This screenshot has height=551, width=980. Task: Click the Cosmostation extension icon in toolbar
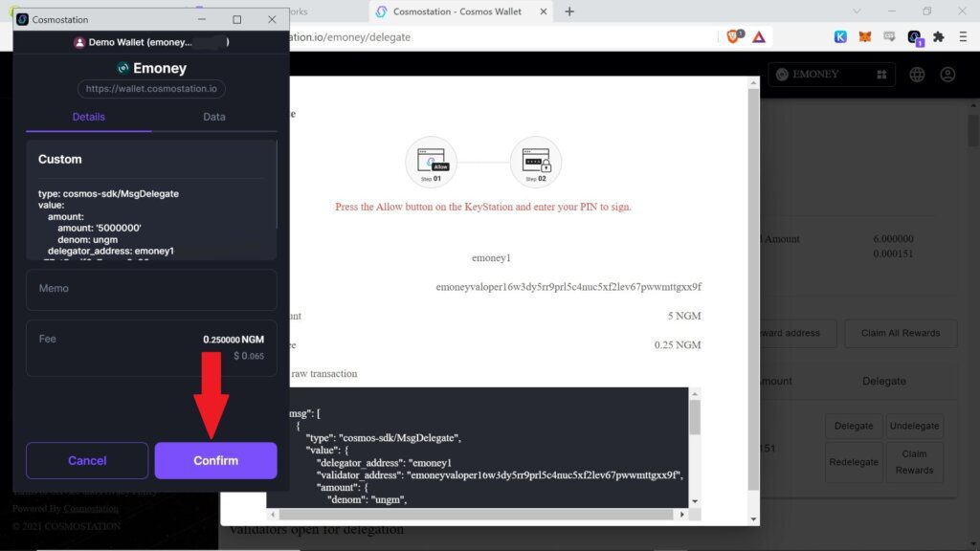pyautogui.click(x=915, y=37)
